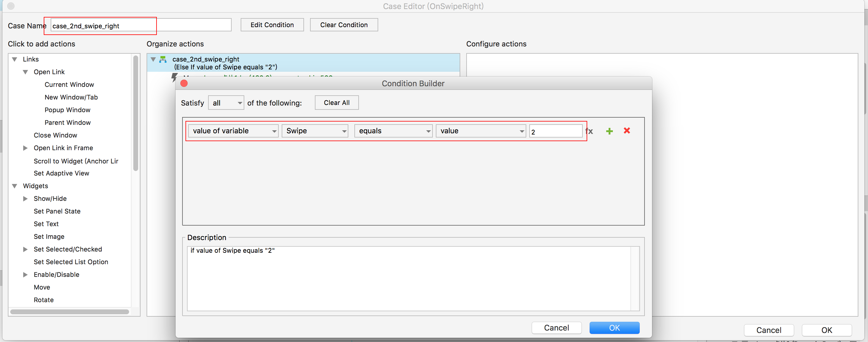868x342 pixels.
Task: Open the Satisfy all dropdown
Action: click(x=226, y=103)
